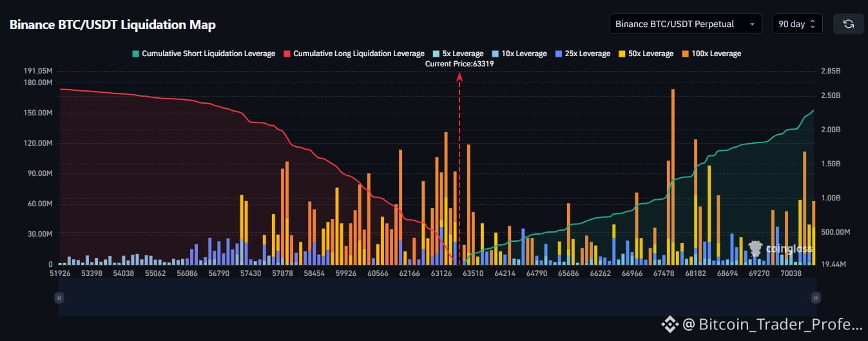This screenshot has width=868, height=341.
Task: Toggle the 25x Leverage legend item
Action: click(x=582, y=54)
